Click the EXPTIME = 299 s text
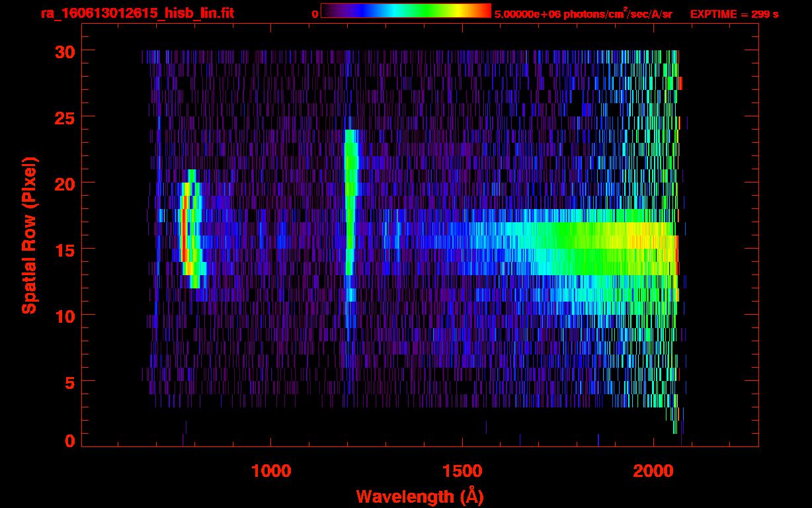812x508 pixels. tap(734, 14)
